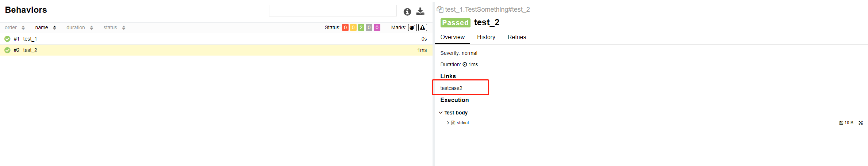Collapse the Test body section
868x166 pixels.
(453, 113)
